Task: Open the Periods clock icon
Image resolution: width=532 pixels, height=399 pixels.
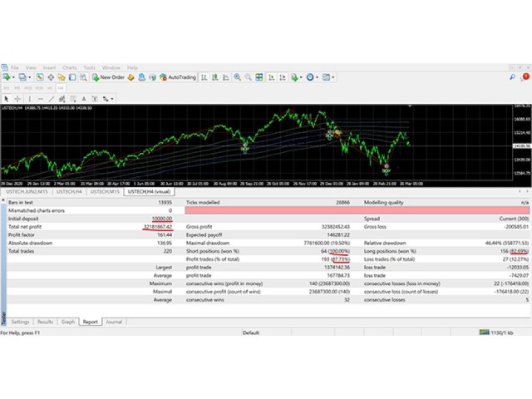Action: 310,77
